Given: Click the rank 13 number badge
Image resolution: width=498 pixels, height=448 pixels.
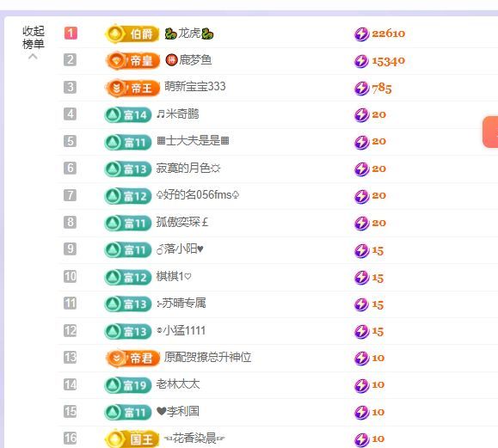Looking at the screenshot, I should tap(71, 358).
